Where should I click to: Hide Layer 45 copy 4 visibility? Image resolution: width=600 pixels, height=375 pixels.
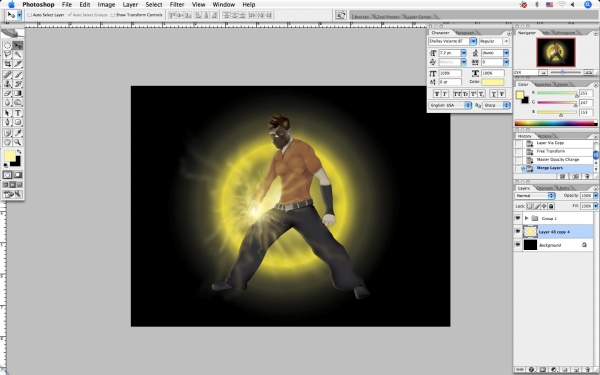pyautogui.click(x=518, y=232)
